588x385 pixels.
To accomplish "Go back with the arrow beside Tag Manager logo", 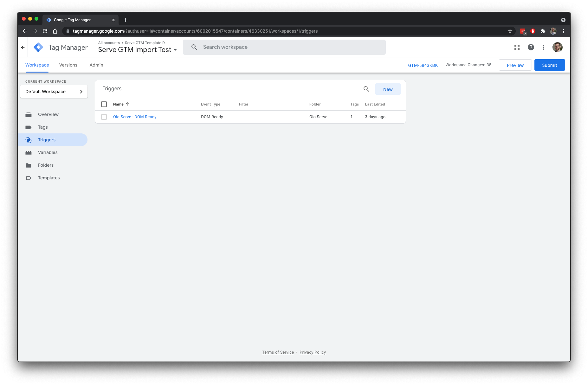I will [x=23, y=48].
